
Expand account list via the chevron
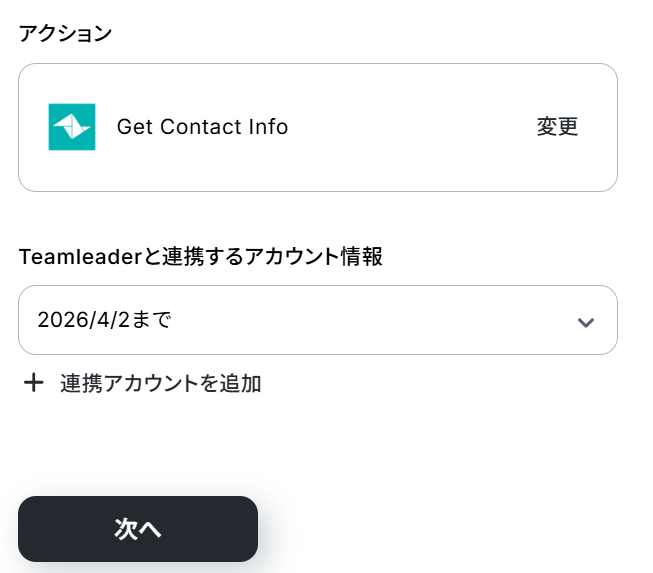586,321
